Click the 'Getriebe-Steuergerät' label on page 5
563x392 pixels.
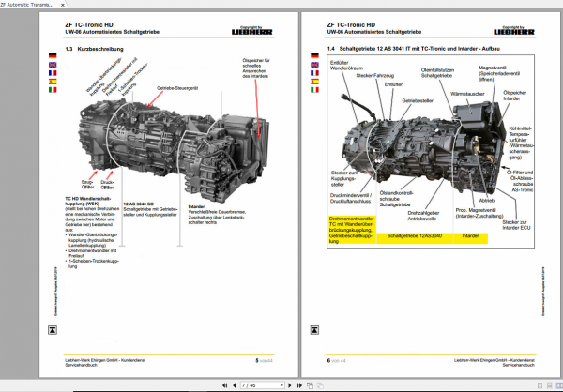coord(177,88)
